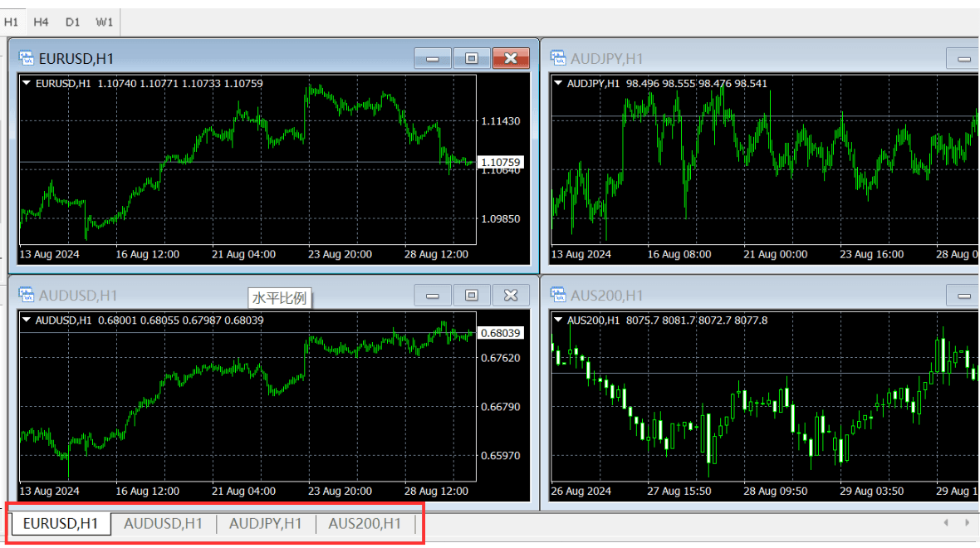Switch to the AUDJPY,H1 bottom tab

265,523
